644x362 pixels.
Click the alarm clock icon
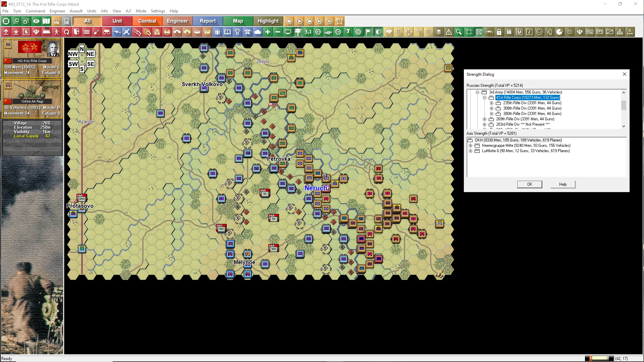[x=339, y=21]
